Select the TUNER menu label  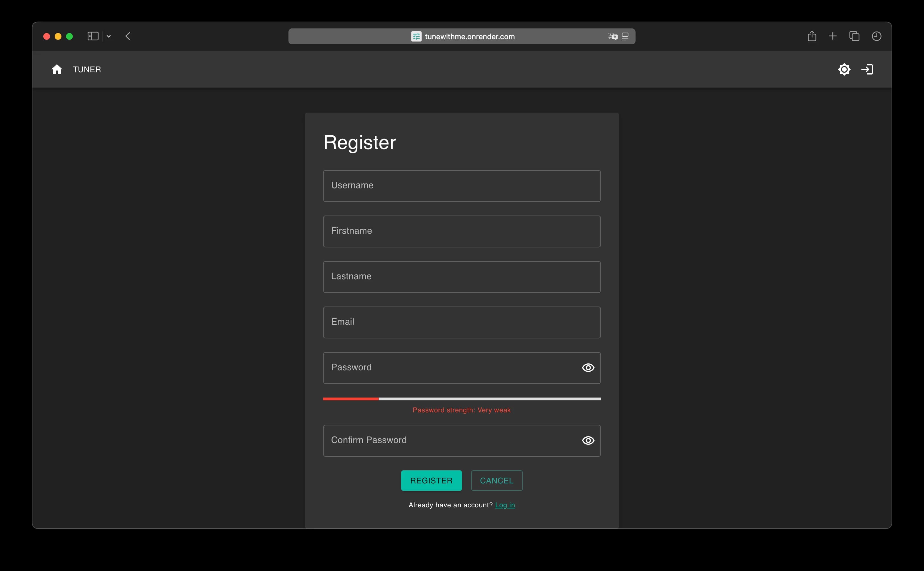(87, 69)
